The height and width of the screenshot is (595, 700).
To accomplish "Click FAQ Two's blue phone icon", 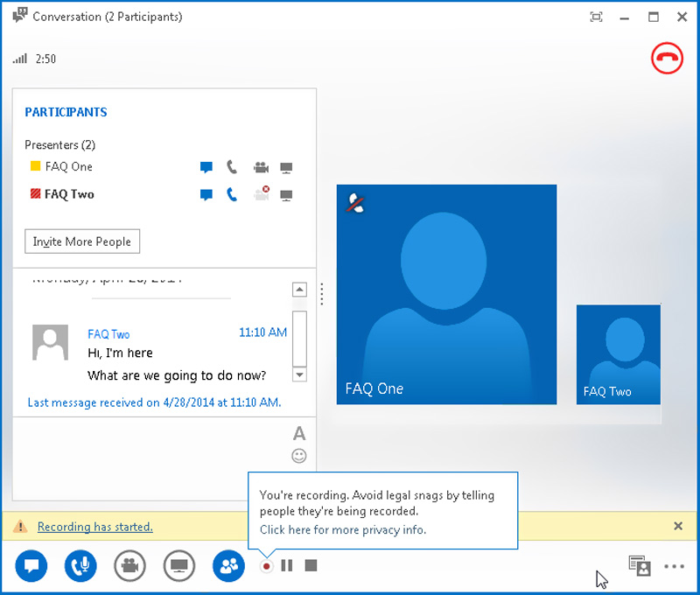I will coord(232,194).
